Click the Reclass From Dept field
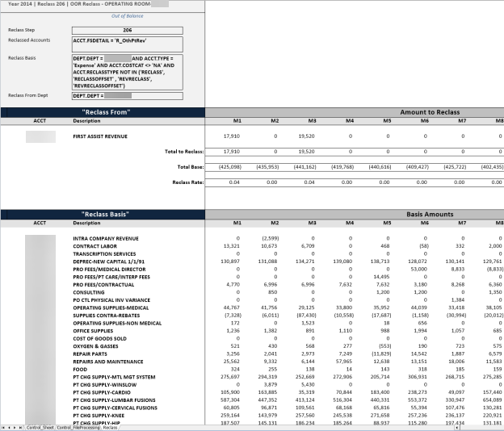Image resolution: width=504 pixels, height=431 pixels. [128, 96]
